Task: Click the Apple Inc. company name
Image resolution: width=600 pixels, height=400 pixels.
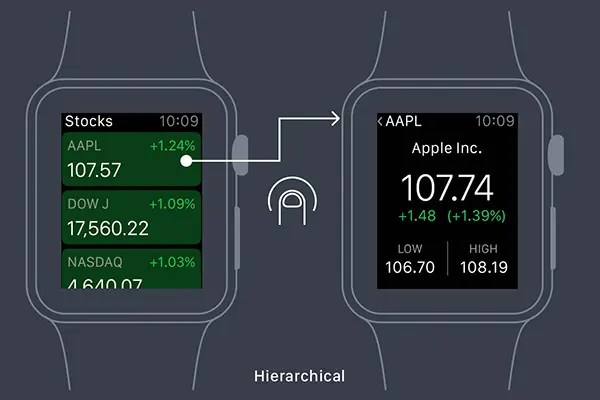Action: point(447,149)
